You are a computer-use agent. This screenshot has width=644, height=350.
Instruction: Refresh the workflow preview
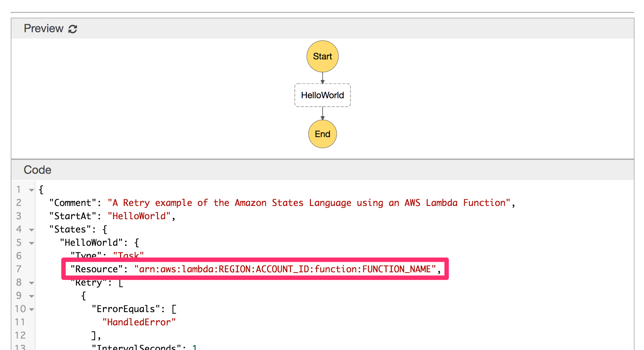point(72,29)
